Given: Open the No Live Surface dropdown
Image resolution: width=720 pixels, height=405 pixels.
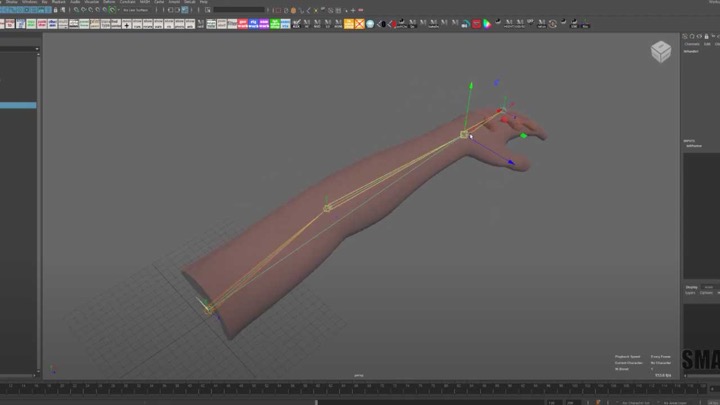Looking at the screenshot, I should pyautogui.click(x=136, y=10).
